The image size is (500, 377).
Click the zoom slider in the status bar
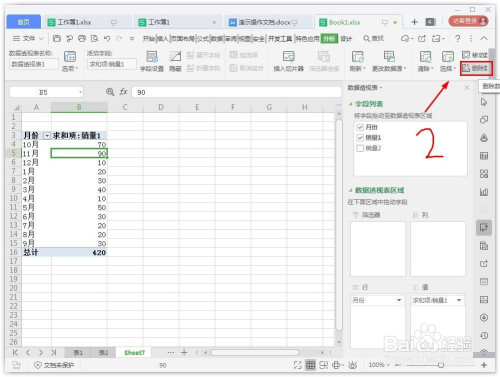(x=441, y=365)
